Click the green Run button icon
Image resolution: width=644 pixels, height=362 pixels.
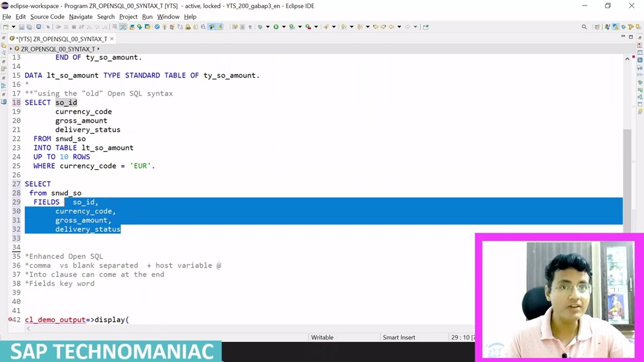pos(276,27)
